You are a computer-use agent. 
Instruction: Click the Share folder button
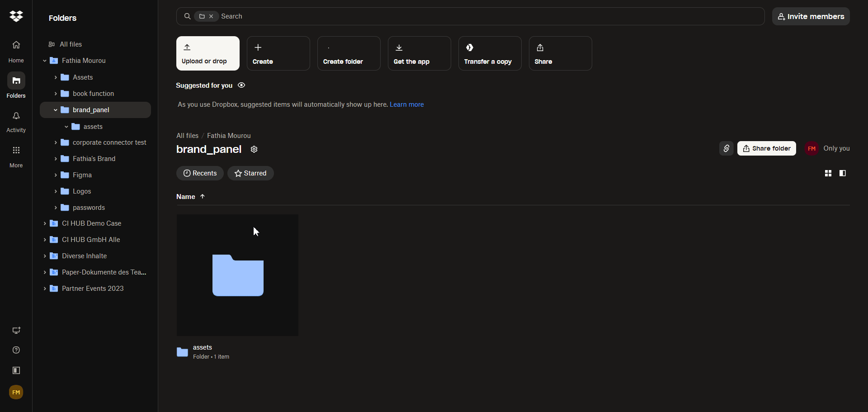(766, 148)
